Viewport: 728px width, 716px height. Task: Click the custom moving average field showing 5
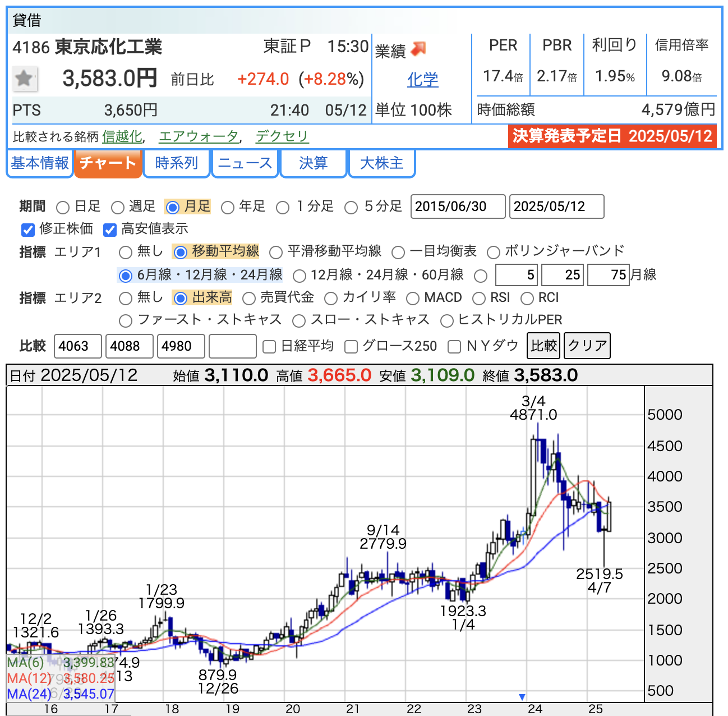[x=517, y=275]
